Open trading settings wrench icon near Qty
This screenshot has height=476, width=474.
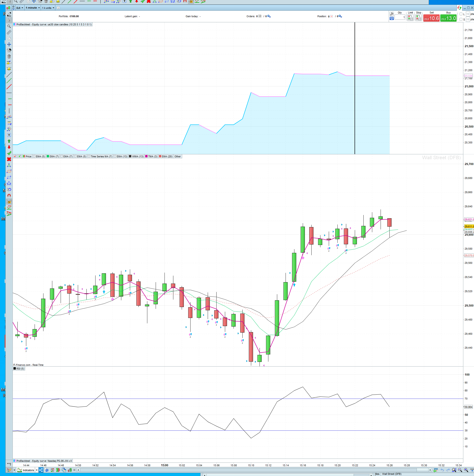(392, 14)
